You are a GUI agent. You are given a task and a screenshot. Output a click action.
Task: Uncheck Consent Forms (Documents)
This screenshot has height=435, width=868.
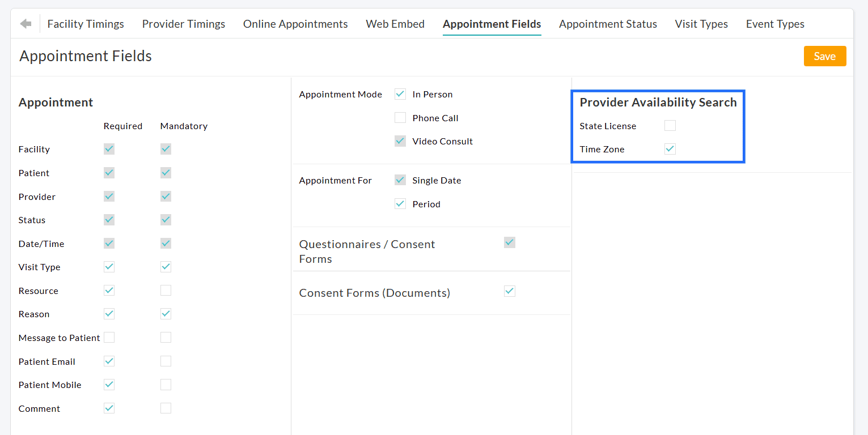(509, 291)
